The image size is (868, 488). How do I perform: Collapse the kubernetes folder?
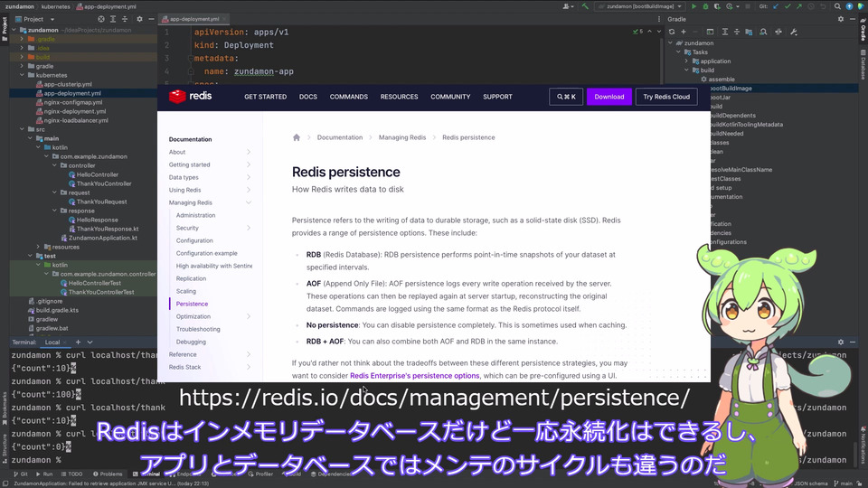click(22, 75)
